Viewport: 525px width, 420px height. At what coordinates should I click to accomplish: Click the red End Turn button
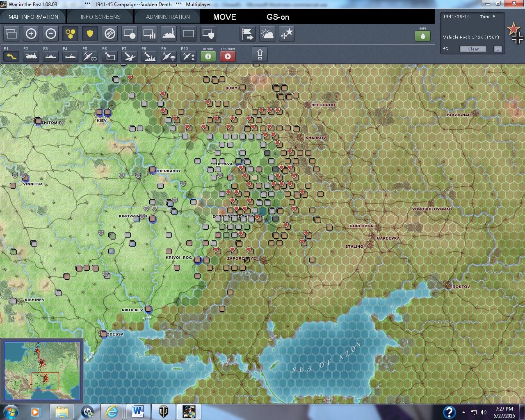pos(228,56)
